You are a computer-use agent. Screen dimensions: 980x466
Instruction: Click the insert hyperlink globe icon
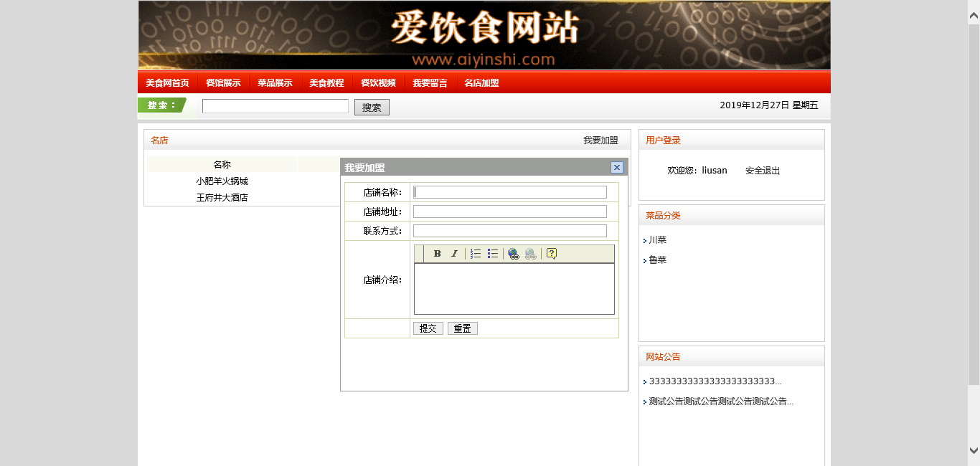tap(513, 254)
